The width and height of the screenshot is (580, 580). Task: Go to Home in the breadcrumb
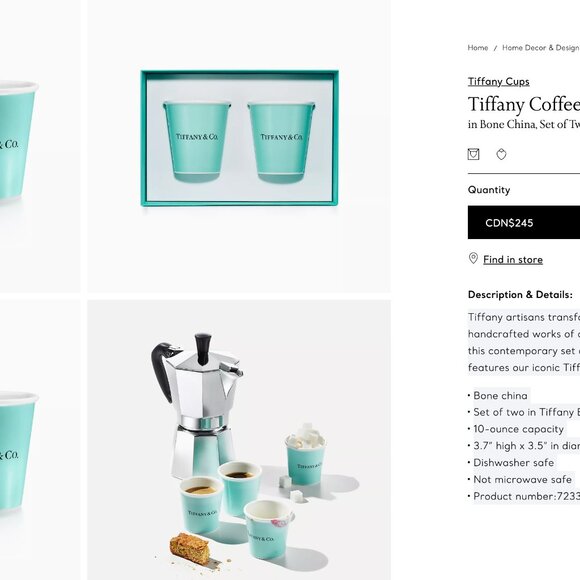478,48
